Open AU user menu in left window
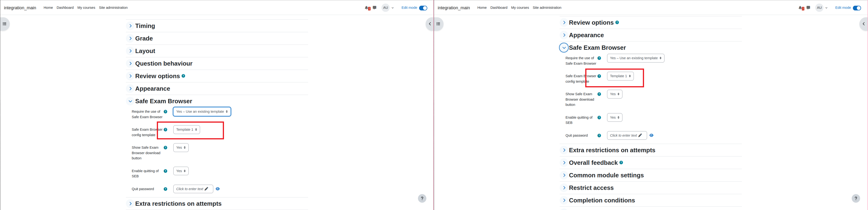Viewport: 868px width, 210px height. pos(388,8)
